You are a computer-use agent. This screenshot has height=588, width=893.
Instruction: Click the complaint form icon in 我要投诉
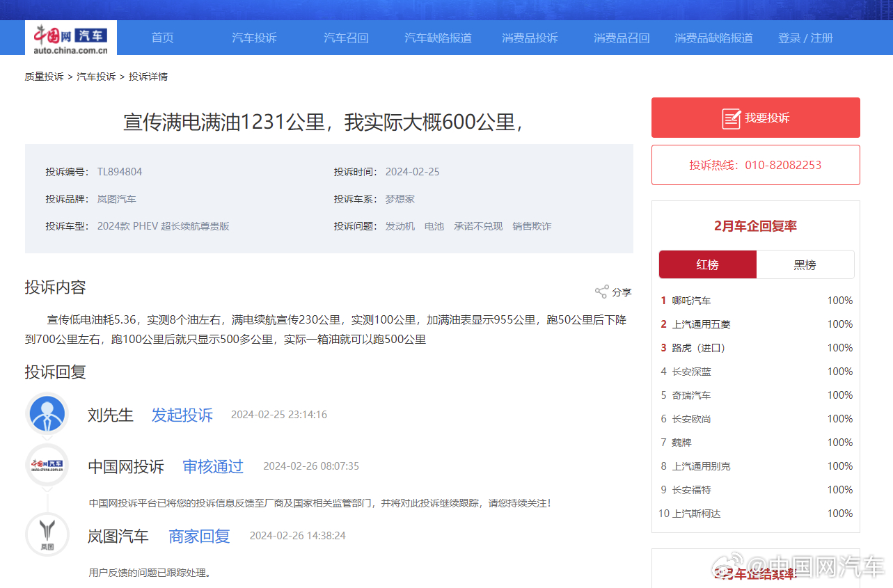pos(731,118)
